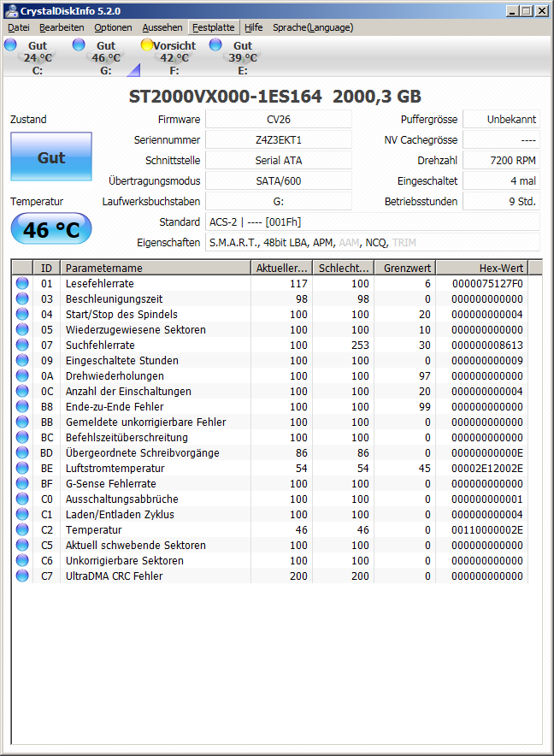Select drive C: status orb icon

(x=10, y=45)
